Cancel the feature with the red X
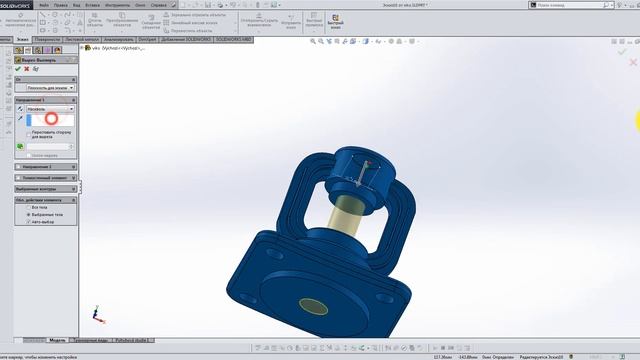The image size is (640, 360). pos(27,69)
